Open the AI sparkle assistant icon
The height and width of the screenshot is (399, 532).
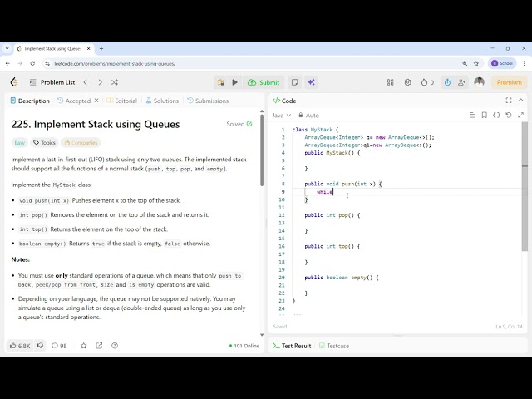[311, 82]
